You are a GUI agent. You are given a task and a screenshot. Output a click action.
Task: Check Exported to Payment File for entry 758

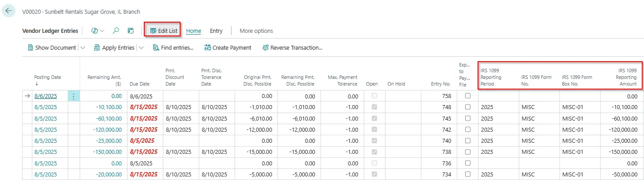[468, 96]
